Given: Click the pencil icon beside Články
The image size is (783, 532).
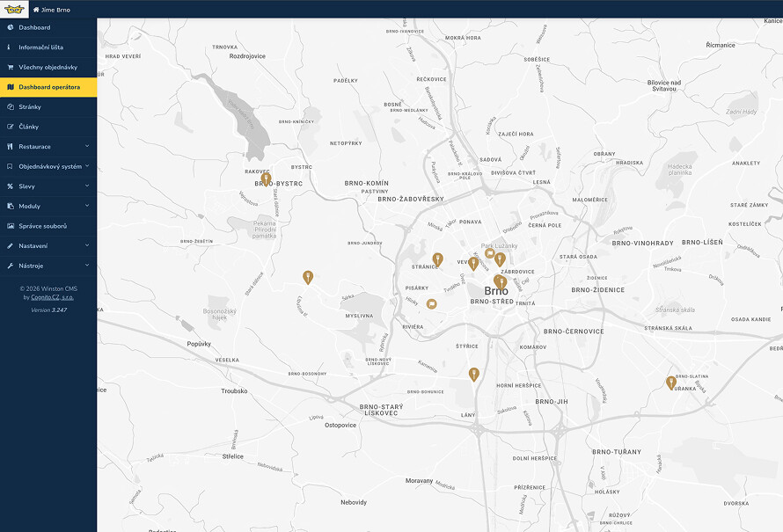Looking at the screenshot, I should click(9, 127).
